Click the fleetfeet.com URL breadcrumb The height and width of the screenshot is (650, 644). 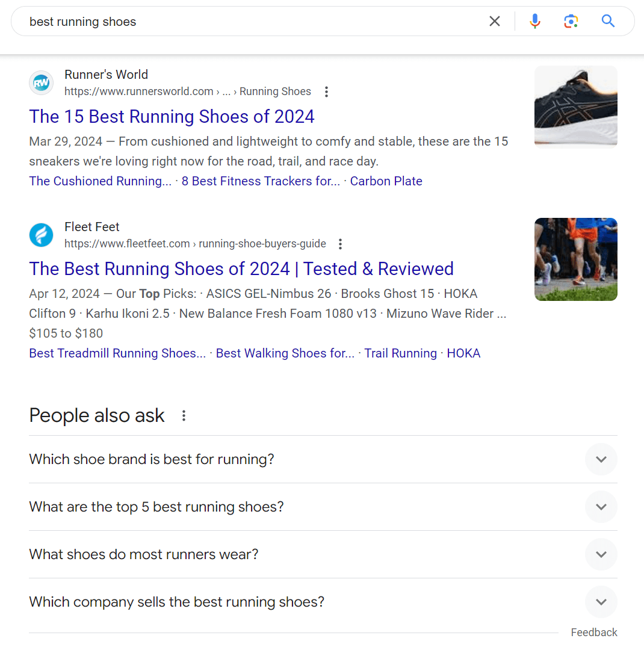click(x=195, y=244)
